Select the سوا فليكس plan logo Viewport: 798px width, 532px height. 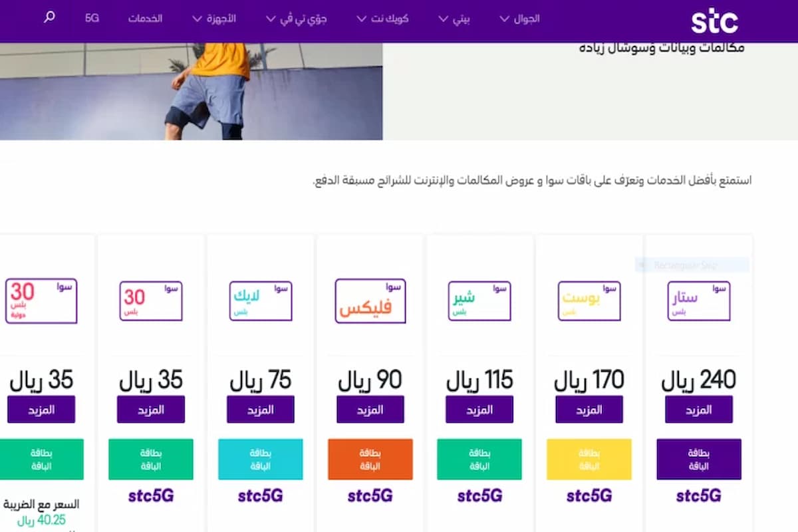[370, 301]
